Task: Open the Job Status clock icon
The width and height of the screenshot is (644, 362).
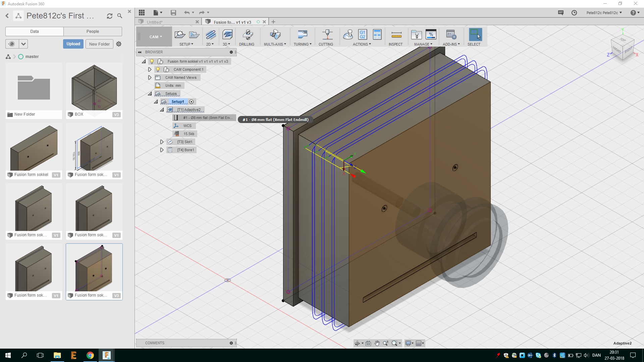Action: point(574,13)
